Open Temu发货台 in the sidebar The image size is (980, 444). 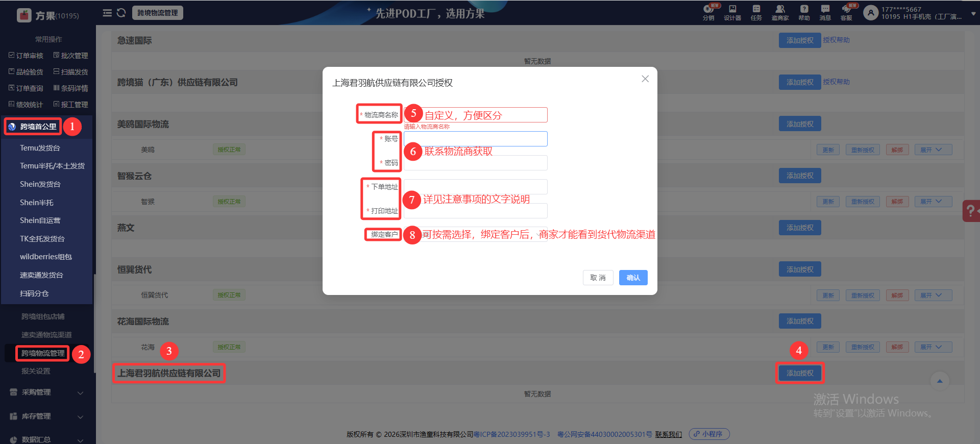click(x=40, y=148)
